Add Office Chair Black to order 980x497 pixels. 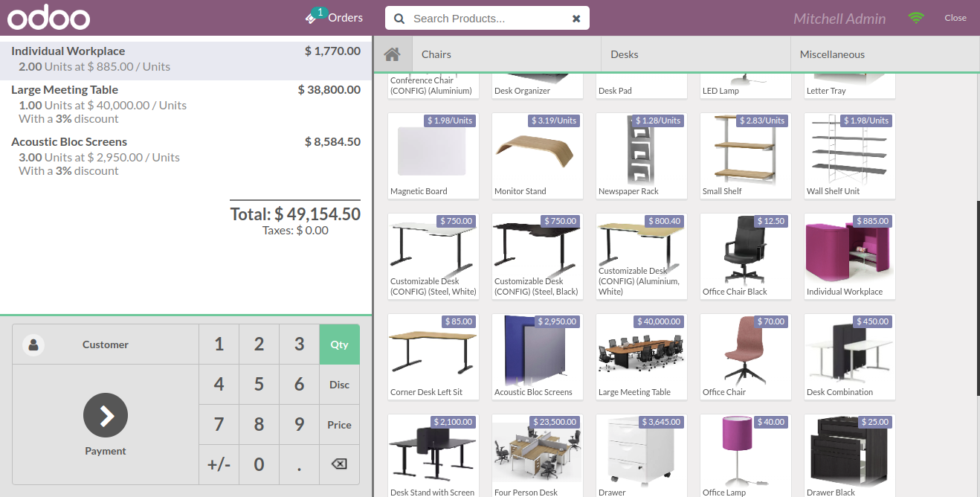tap(746, 257)
